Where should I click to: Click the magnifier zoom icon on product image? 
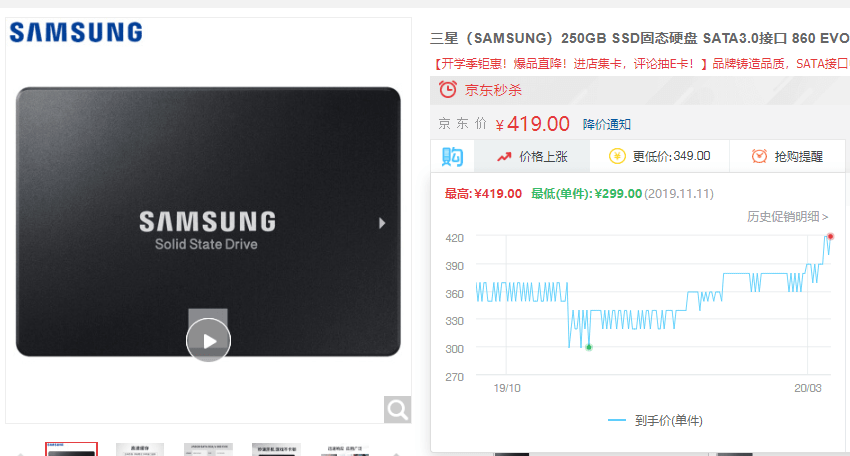[397, 409]
